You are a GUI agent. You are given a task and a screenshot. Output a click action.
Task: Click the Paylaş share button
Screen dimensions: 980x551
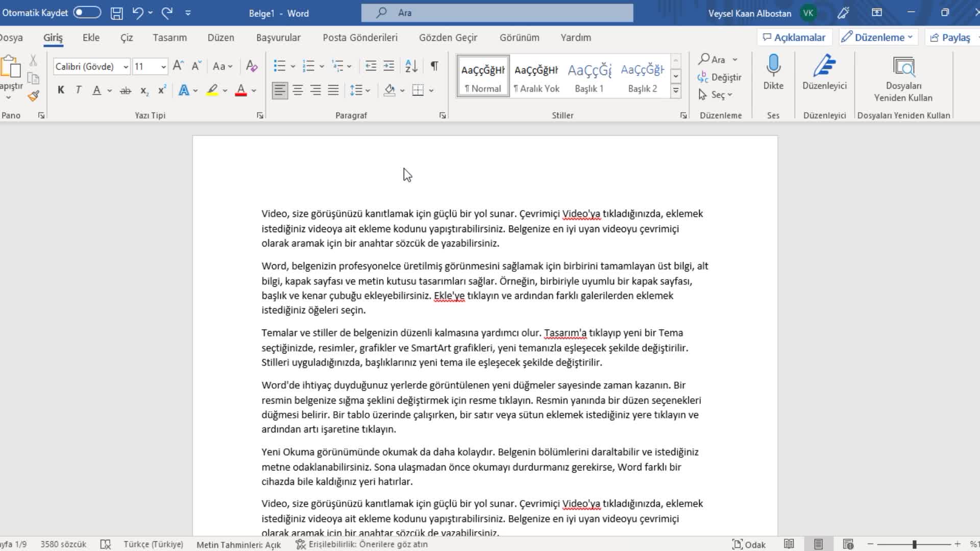click(x=950, y=37)
